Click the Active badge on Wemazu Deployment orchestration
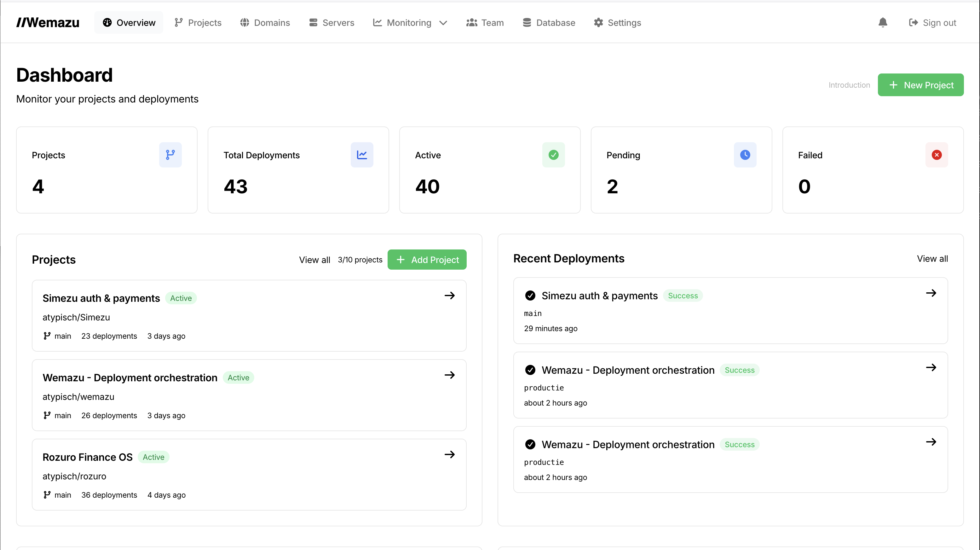This screenshot has width=980, height=550. pyautogui.click(x=239, y=377)
